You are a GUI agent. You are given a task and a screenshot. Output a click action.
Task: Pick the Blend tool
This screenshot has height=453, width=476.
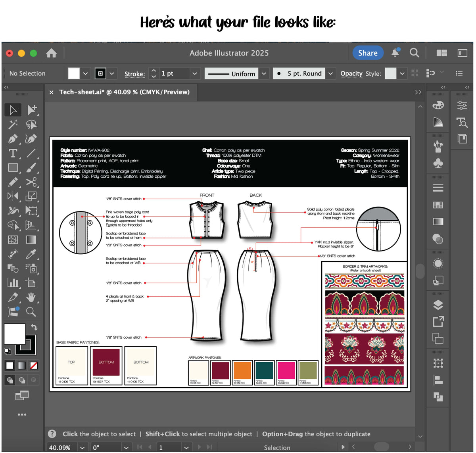click(13, 269)
